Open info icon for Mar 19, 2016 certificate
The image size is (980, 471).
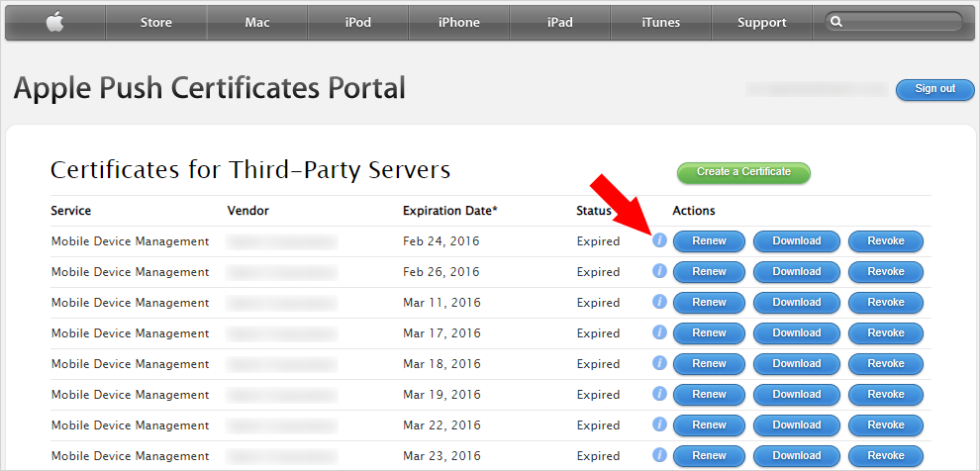pos(659,394)
